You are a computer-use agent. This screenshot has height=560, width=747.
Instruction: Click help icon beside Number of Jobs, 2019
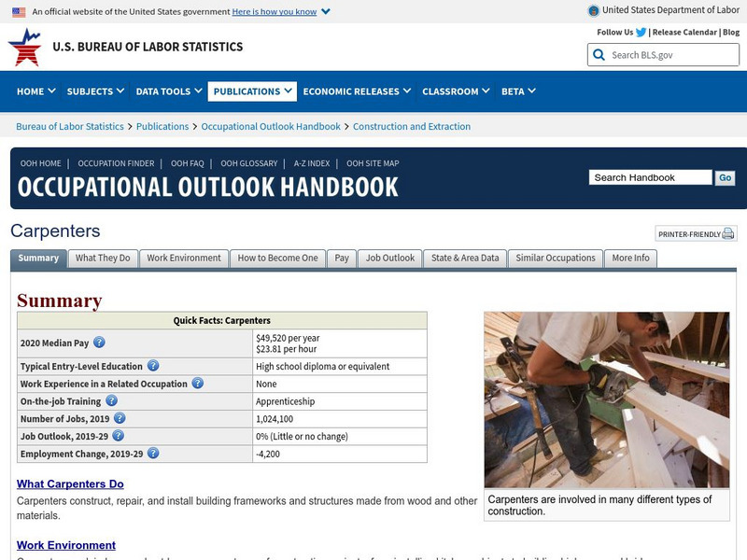(118, 418)
